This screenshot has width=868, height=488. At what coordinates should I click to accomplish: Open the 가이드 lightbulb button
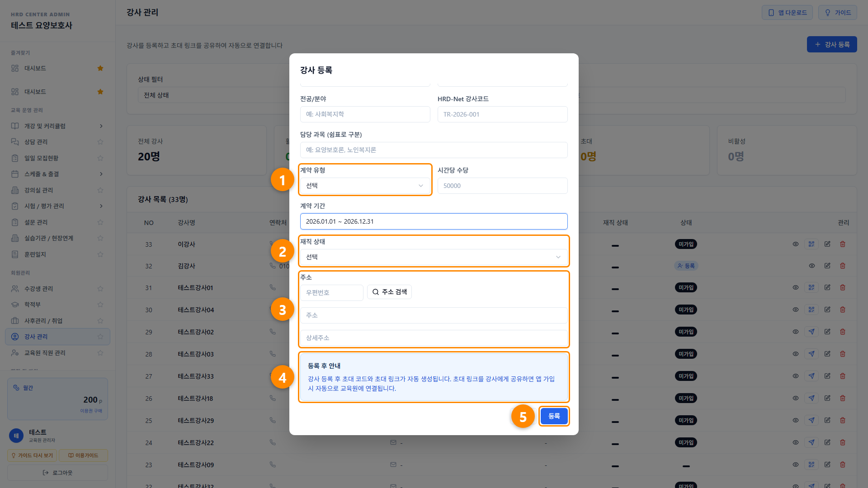pos(837,13)
